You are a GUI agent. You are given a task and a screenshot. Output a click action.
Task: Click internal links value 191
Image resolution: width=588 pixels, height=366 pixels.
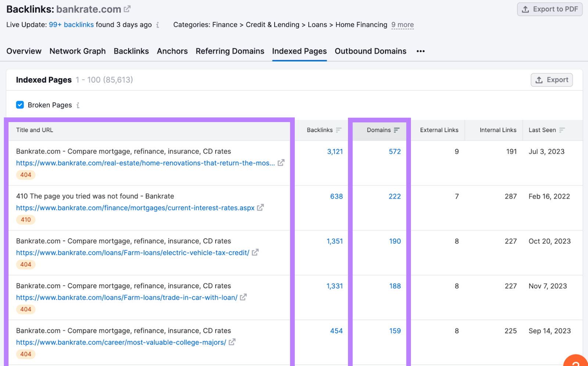point(511,151)
